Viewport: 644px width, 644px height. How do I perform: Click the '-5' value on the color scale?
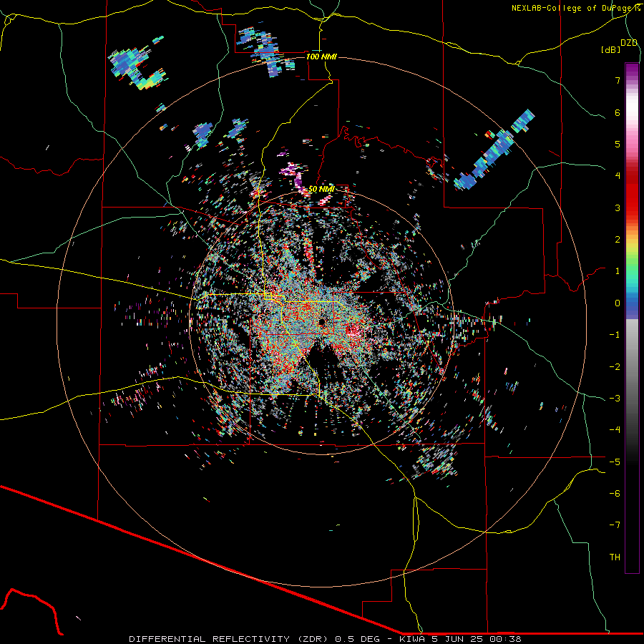click(615, 462)
